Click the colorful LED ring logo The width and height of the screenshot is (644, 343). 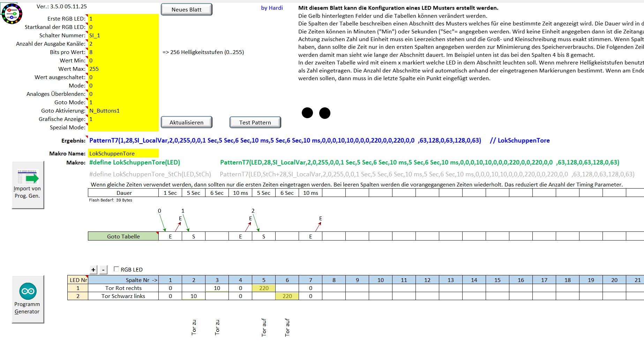[x=12, y=14]
